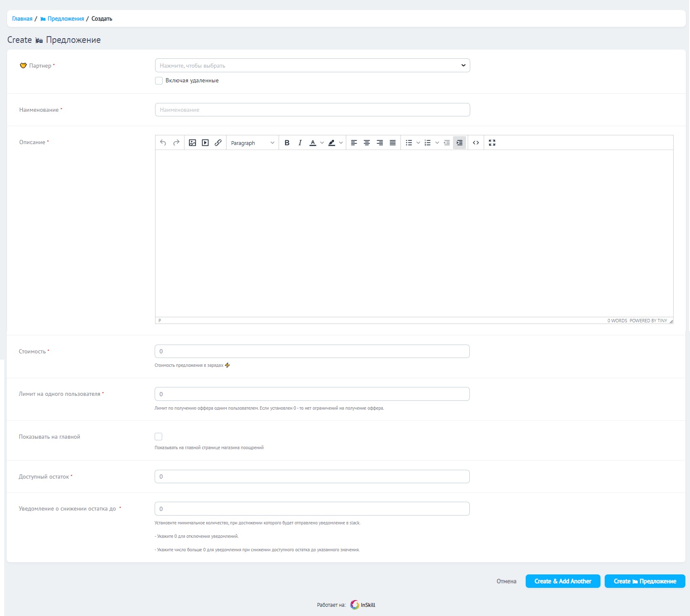Check the 'Показывать на главной' box
This screenshot has height=616, width=690.
158,437
